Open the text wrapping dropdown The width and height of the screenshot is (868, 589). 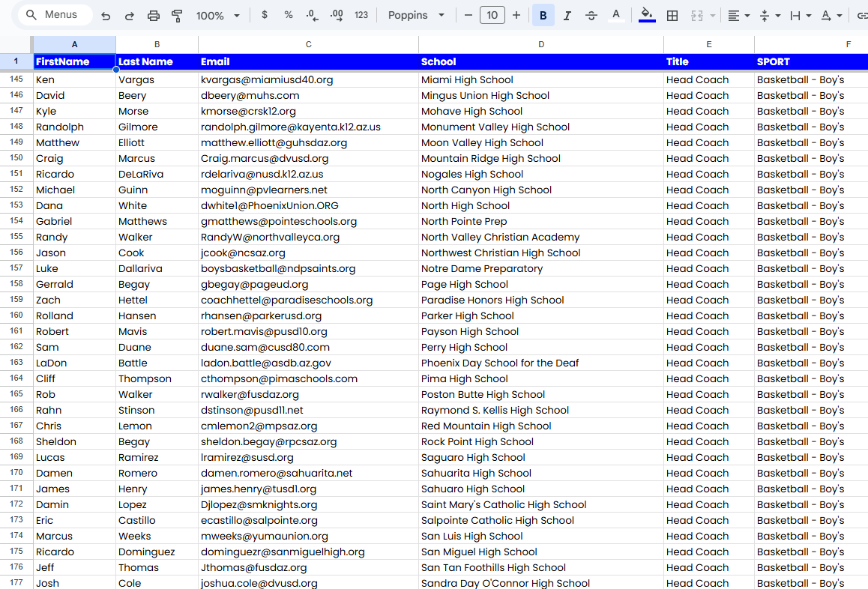click(x=801, y=16)
